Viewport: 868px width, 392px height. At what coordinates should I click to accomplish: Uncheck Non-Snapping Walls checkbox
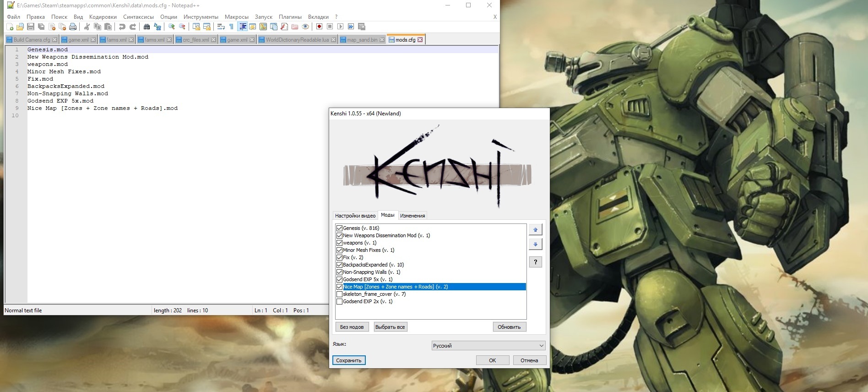(339, 272)
